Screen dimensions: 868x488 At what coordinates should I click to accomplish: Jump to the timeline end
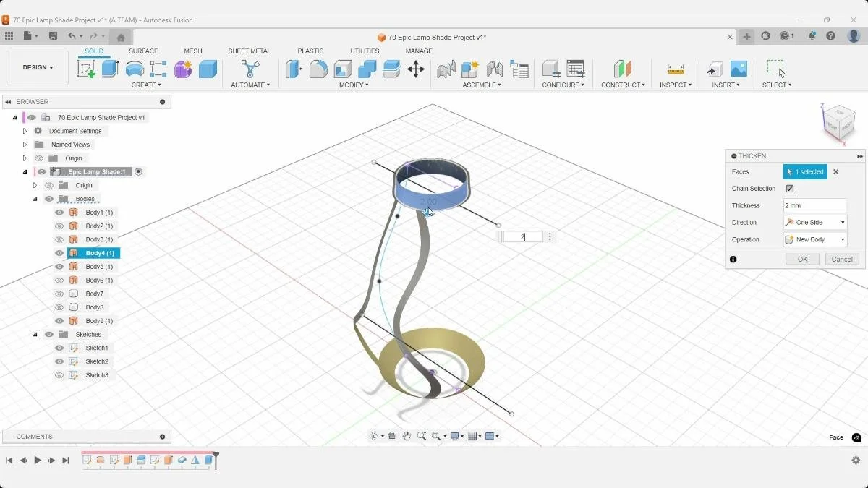click(66, 461)
